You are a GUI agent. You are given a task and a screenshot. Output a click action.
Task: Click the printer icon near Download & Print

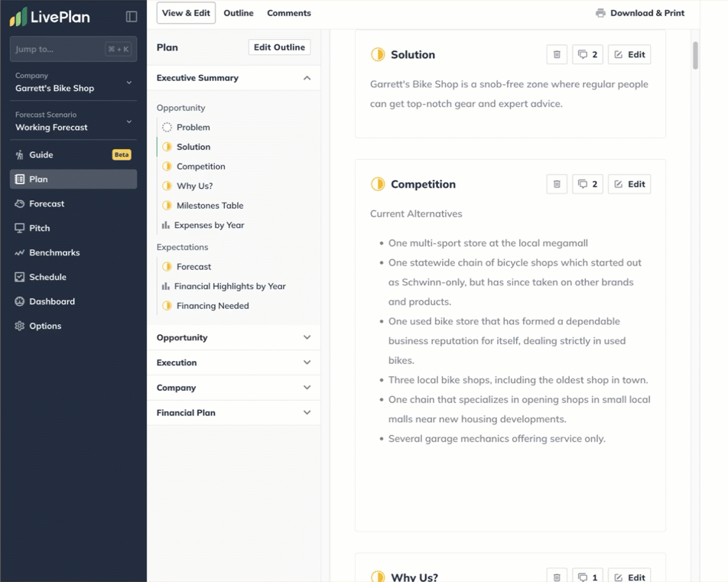tap(600, 13)
